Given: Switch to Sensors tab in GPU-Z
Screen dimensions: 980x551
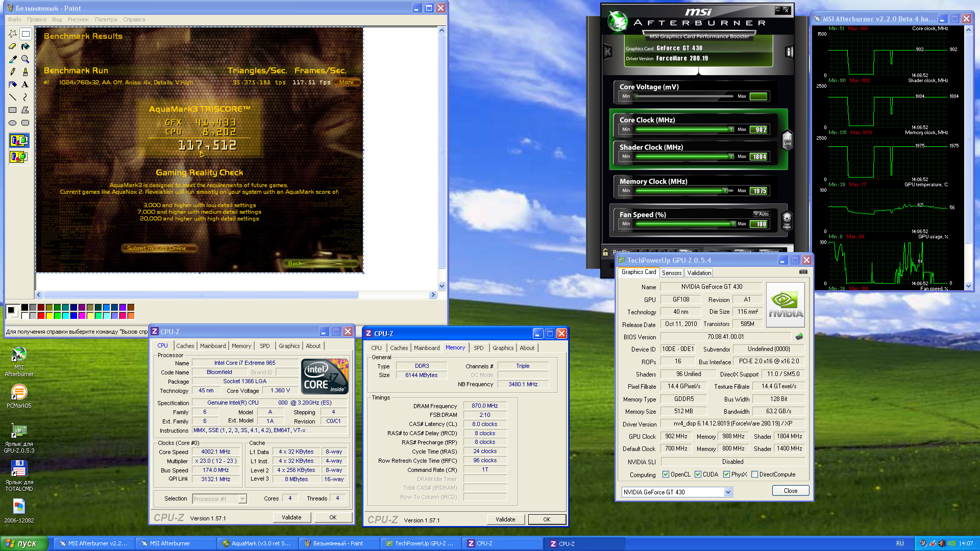Looking at the screenshot, I should 672,273.
